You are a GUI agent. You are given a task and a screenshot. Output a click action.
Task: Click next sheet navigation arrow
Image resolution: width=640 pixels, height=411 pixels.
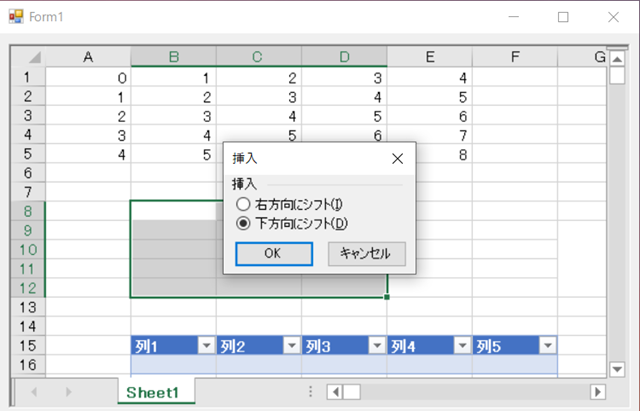[x=68, y=392]
